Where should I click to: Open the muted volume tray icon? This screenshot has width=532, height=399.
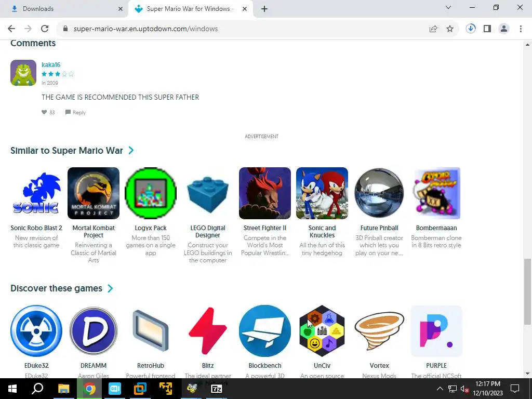point(464,389)
